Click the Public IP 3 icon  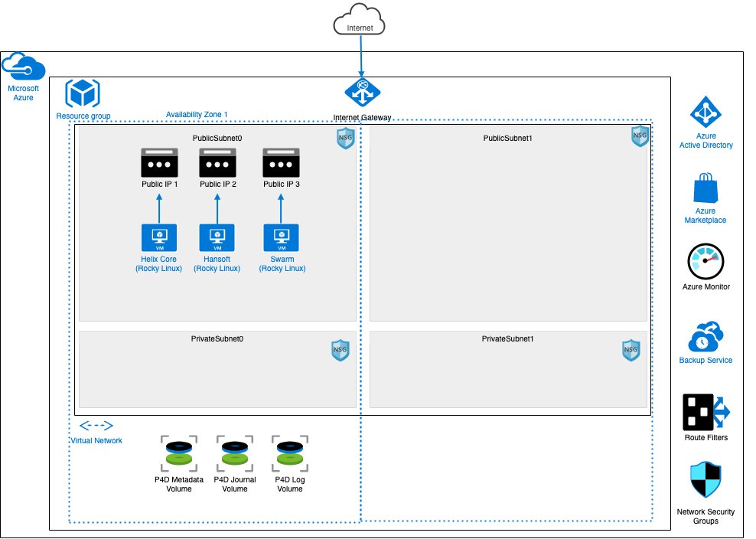point(281,162)
